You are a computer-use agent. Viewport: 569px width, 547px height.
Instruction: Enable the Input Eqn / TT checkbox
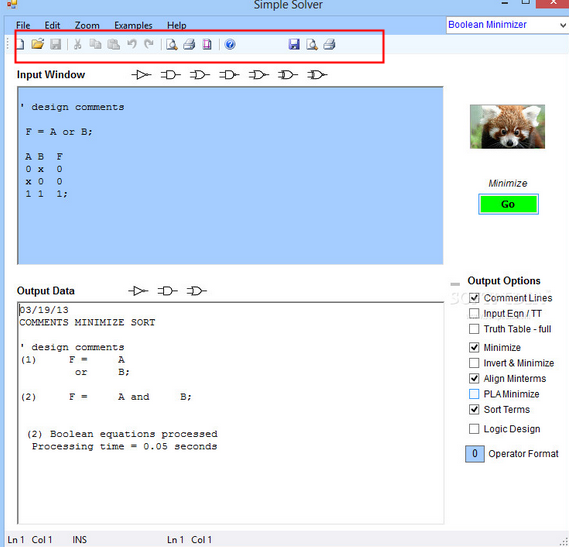point(474,313)
